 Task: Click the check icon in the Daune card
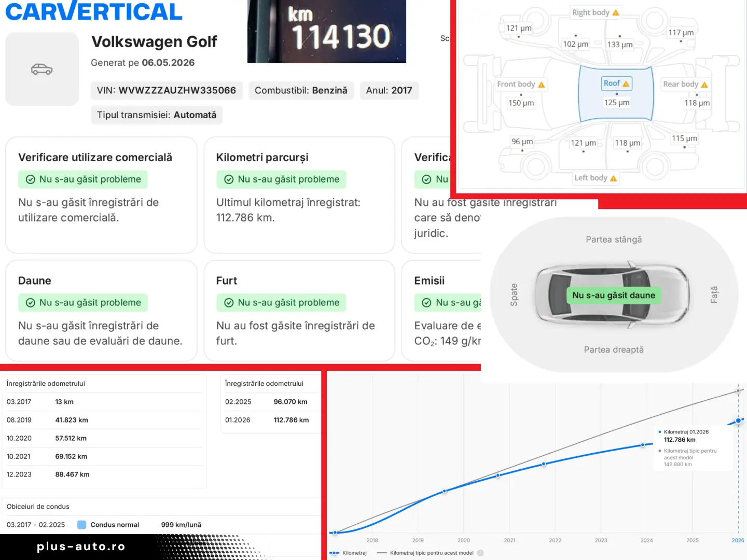[x=31, y=303]
